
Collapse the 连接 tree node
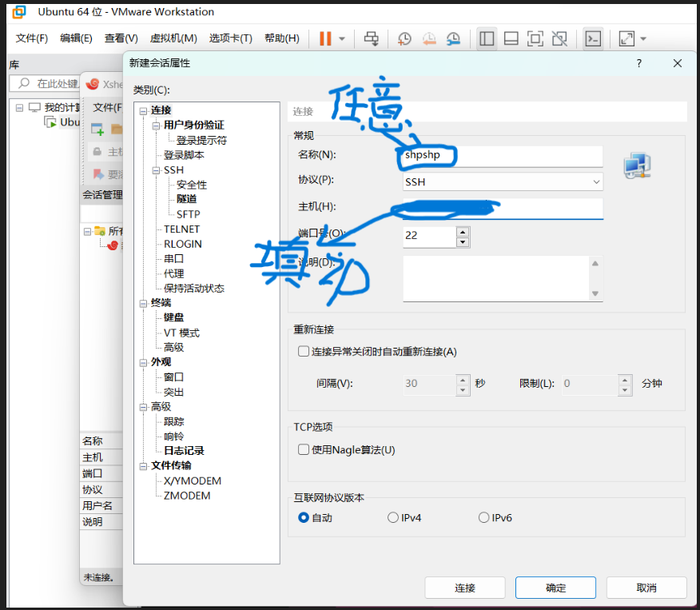click(143, 111)
